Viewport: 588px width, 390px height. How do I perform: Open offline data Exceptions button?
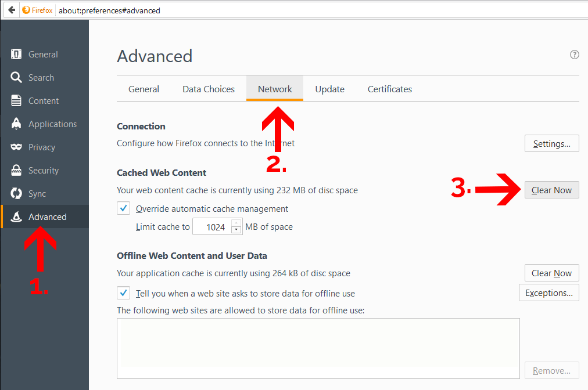tap(549, 292)
